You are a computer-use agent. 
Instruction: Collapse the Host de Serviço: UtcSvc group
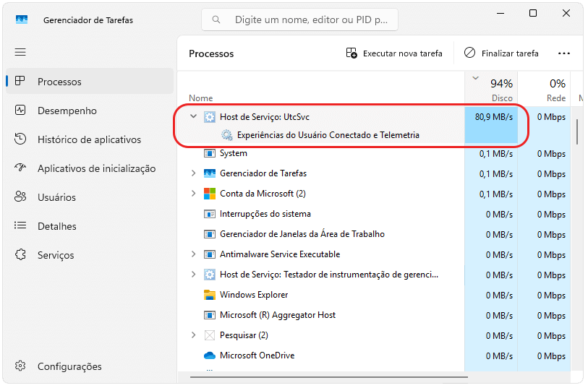(x=194, y=116)
